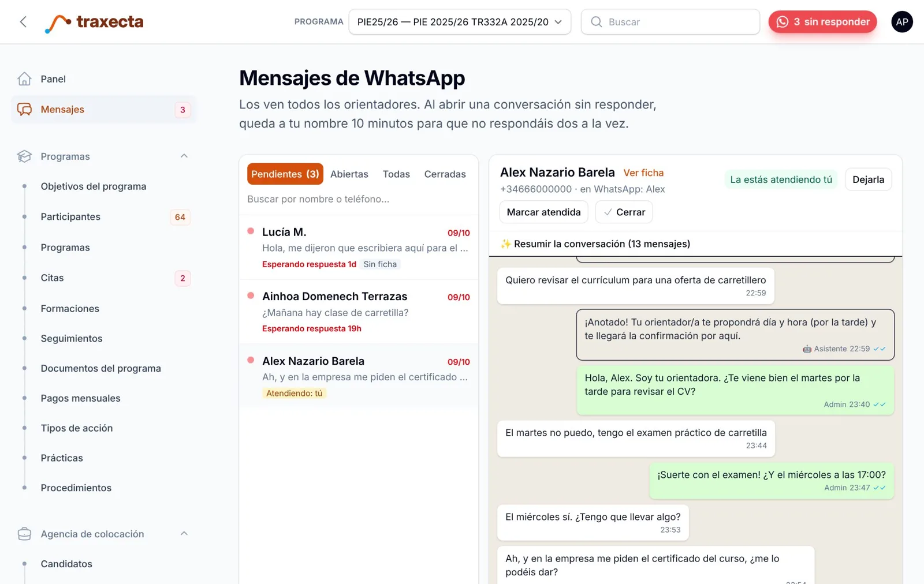Open the Programas sub-item
This screenshot has height=584, width=924.
[65, 248]
